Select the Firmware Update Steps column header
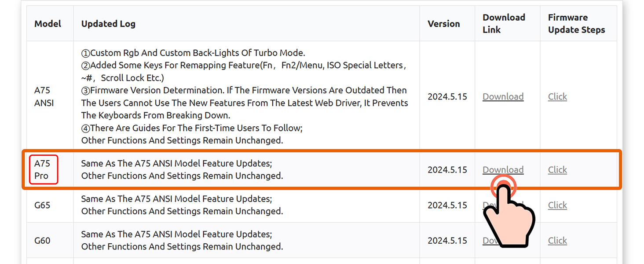644x264 pixels. tap(576, 23)
